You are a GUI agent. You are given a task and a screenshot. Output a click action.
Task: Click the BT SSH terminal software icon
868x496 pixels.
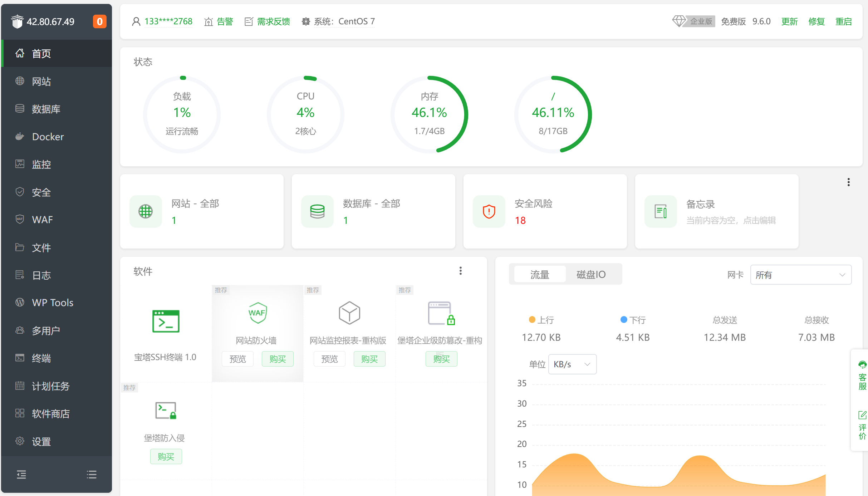coord(166,321)
